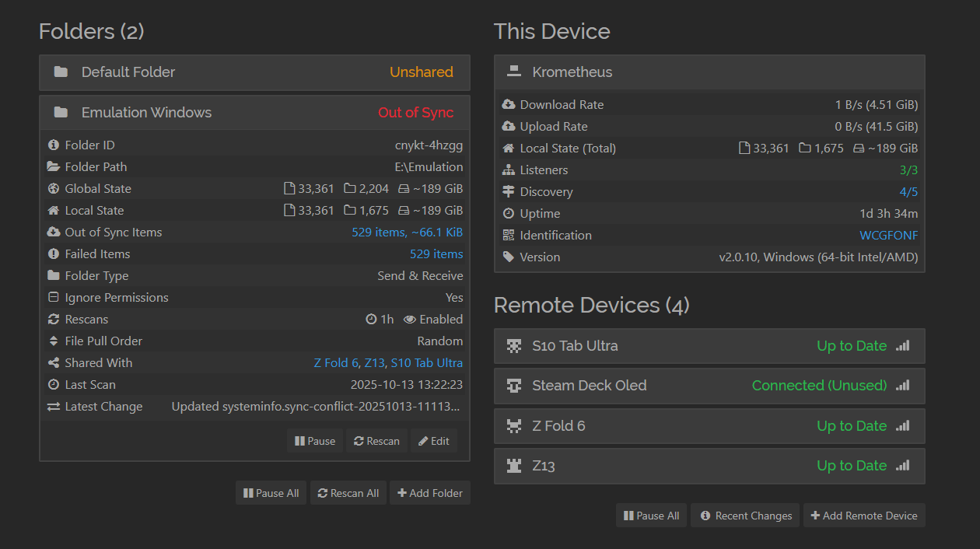Click the Emulation Windows folder icon
The width and height of the screenshot is (980, 549).
point(61,113)
